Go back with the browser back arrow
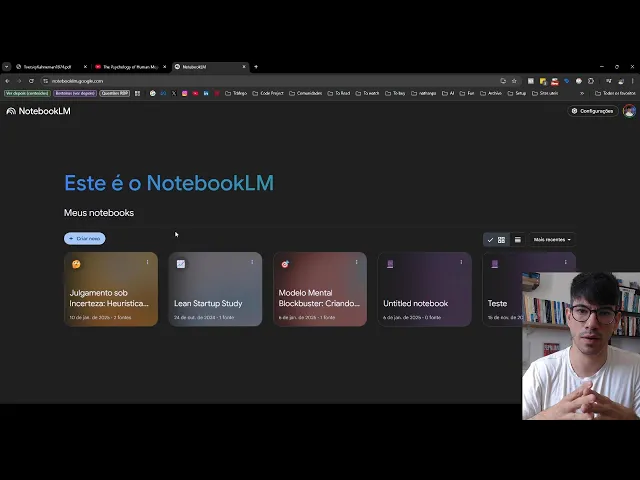 click(x=7, y=81)
